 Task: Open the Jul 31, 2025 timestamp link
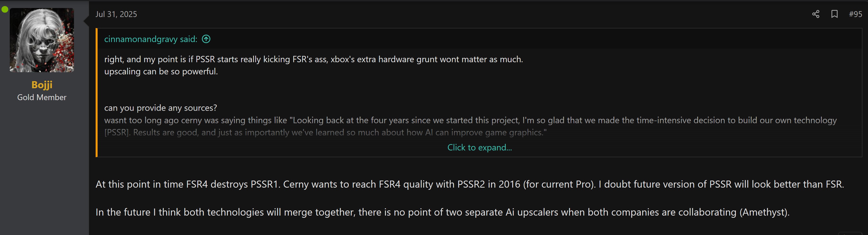pos(116,14)
